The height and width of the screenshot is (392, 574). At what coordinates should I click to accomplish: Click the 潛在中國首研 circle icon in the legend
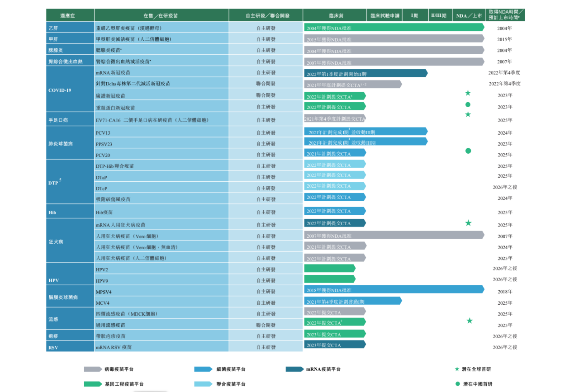click(x=457, y=384)
